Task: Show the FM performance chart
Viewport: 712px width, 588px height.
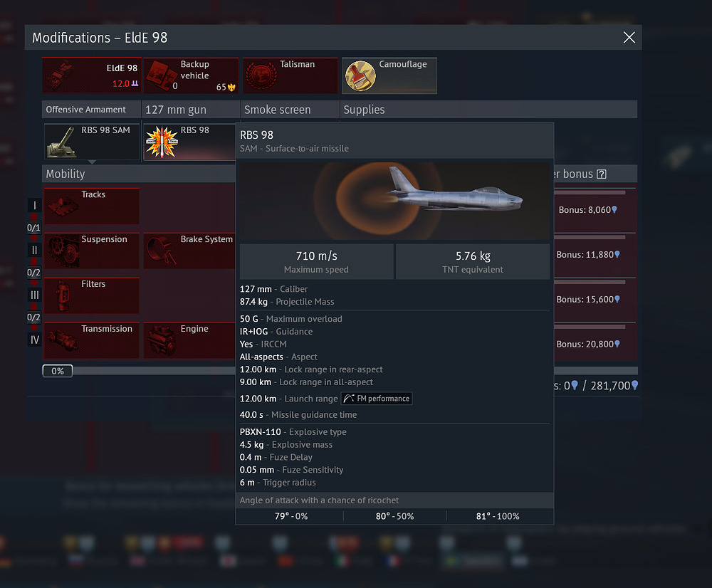Action: [x=377, y=399]
